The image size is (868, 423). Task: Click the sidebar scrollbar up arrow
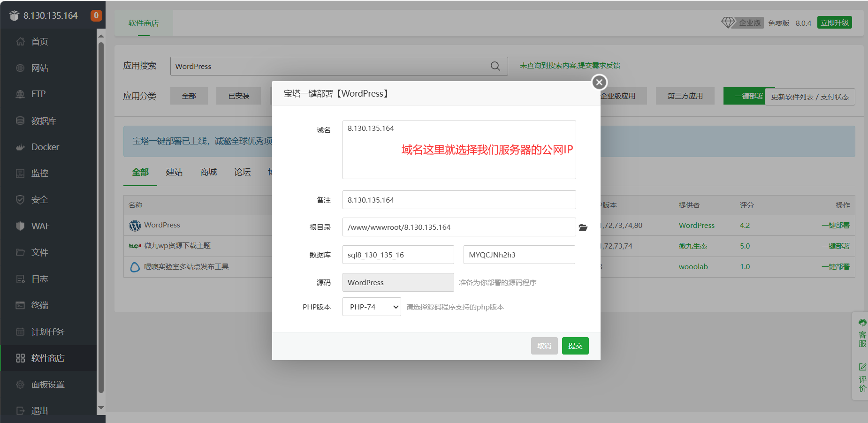(x=101, y=36)
